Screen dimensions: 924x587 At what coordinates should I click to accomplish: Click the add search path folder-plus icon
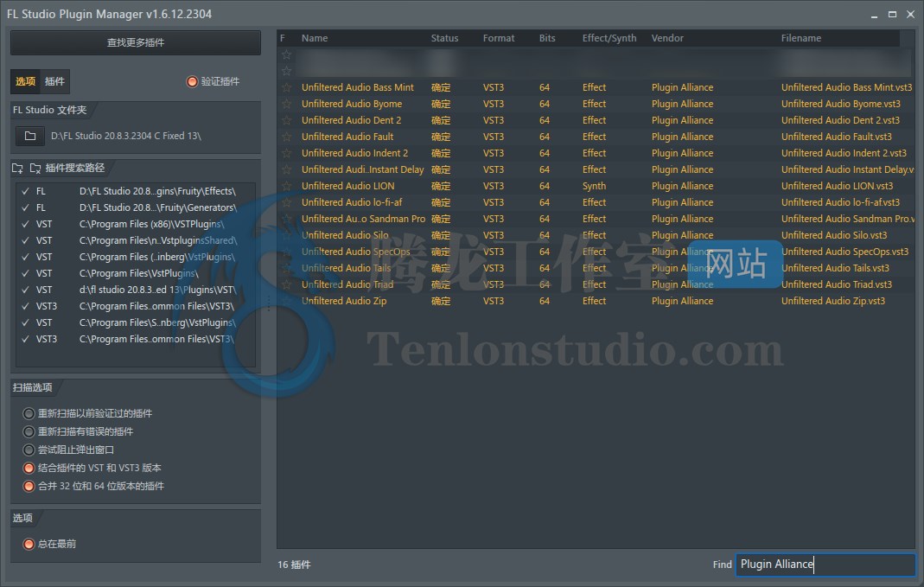point(17,168)
